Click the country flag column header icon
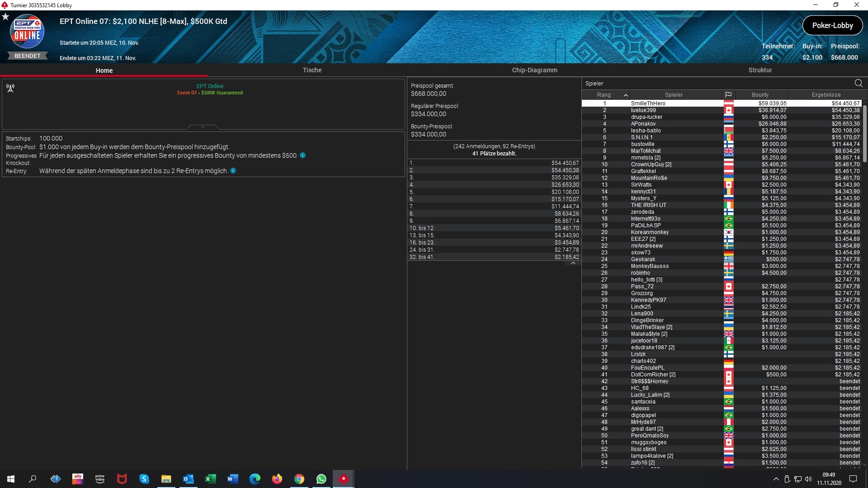Image resolution: width=868 pixels, height=488 pixels. click(728, 95)
